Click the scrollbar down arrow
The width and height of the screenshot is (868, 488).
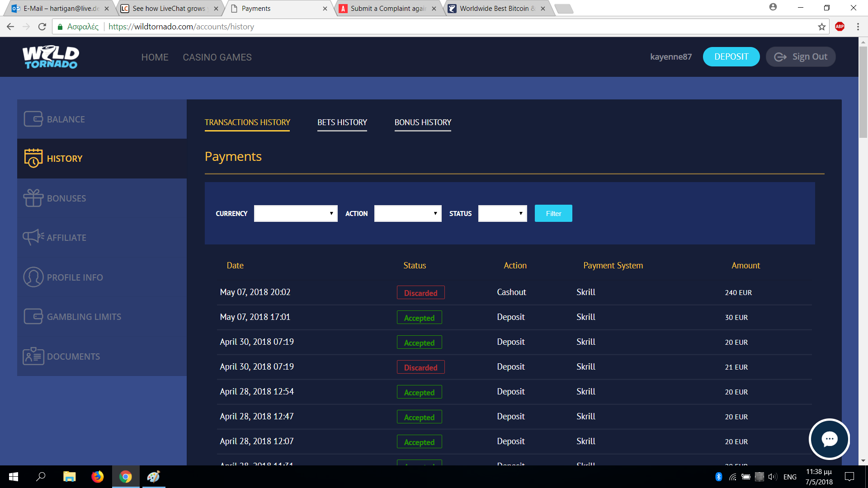863,461
